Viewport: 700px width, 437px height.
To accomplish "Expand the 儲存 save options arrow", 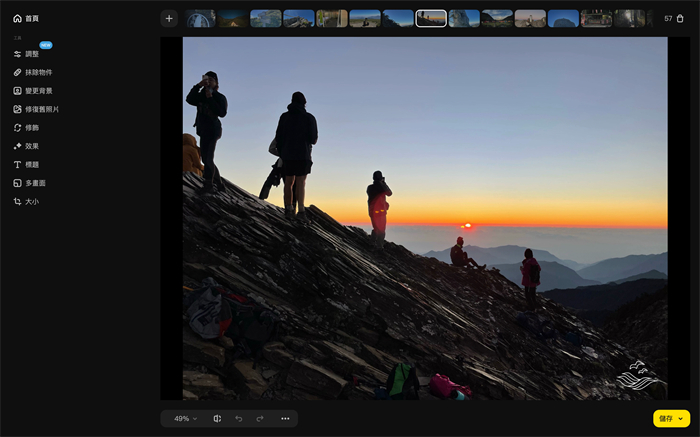I will pos(681,418).
